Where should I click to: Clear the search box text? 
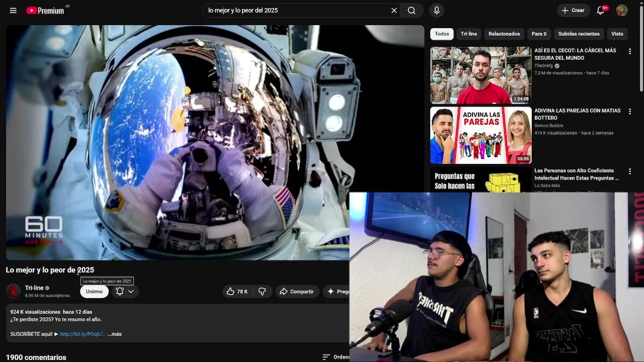click(394, 10)
